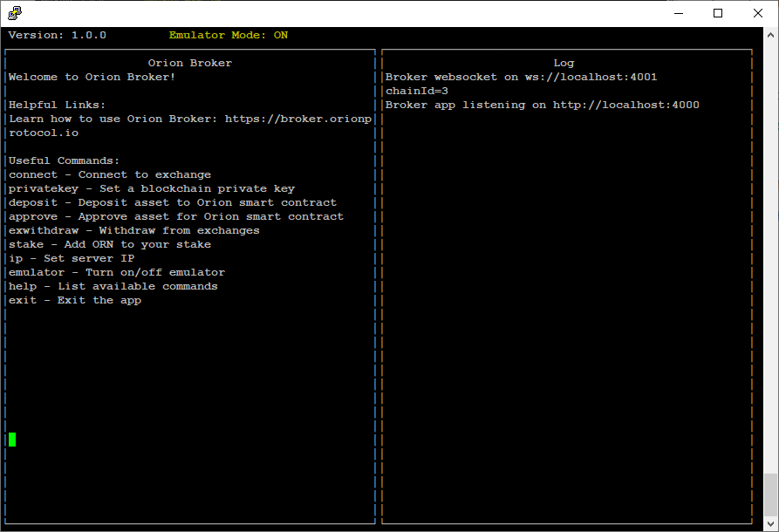Click "Welcome to Orion Broker!" line
This screenshot has height=532, width=779.
(x=92, y=77)
